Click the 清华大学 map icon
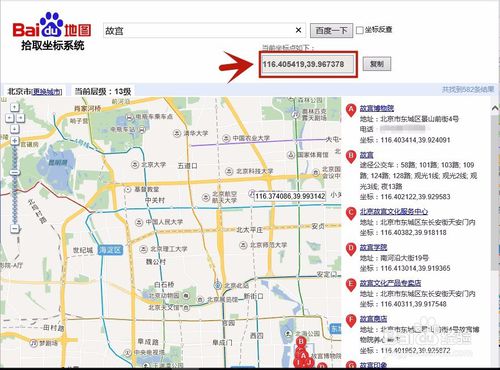Viewport: 500px width, 370px height. [177, 133]
